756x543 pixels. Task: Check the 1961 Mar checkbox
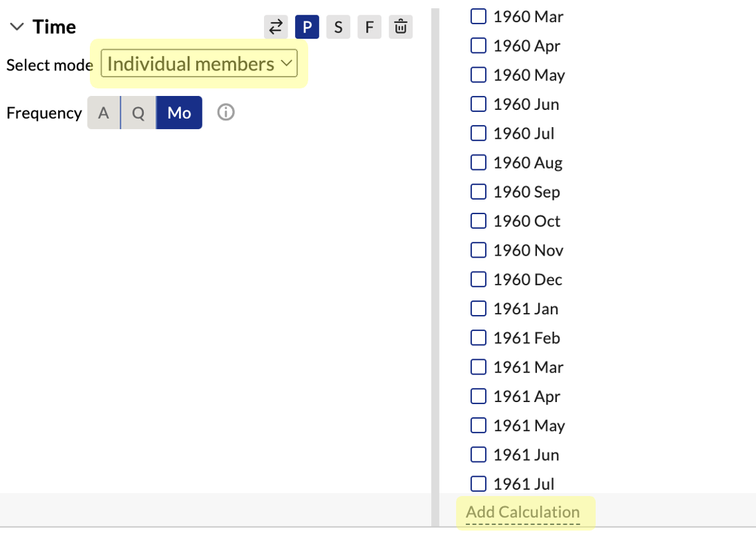point(478,367)
